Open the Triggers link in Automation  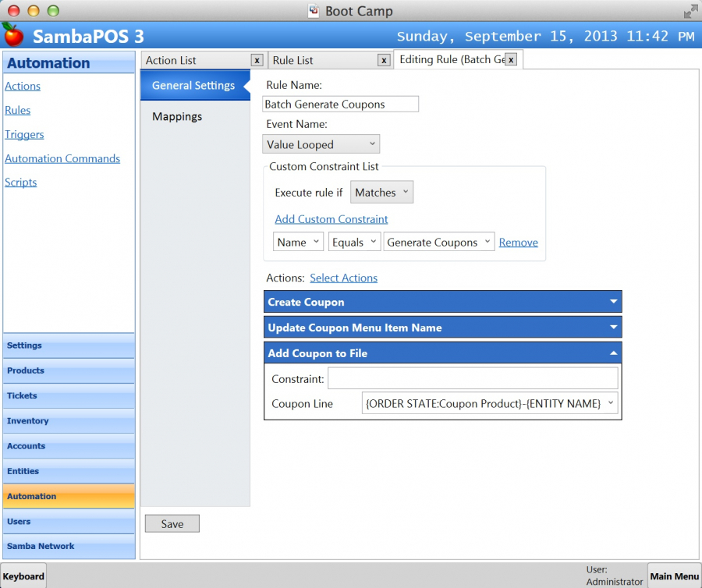coord(24,134)
